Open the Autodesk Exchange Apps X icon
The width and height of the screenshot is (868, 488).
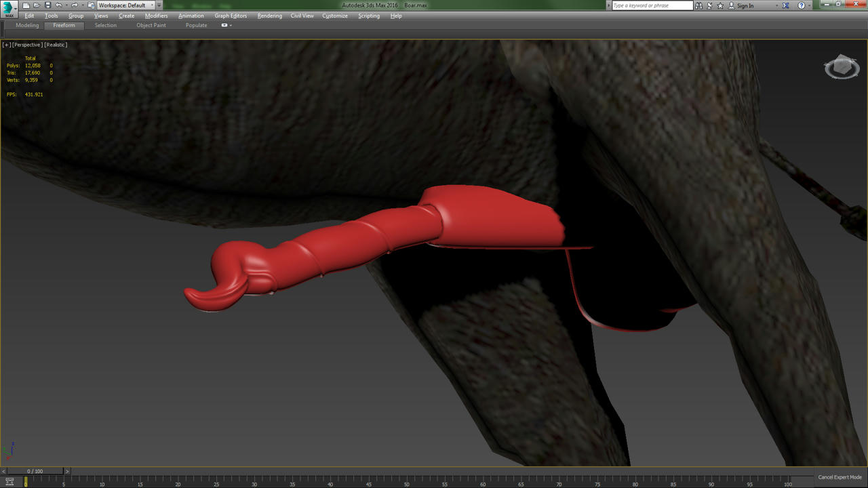point(785,5)
